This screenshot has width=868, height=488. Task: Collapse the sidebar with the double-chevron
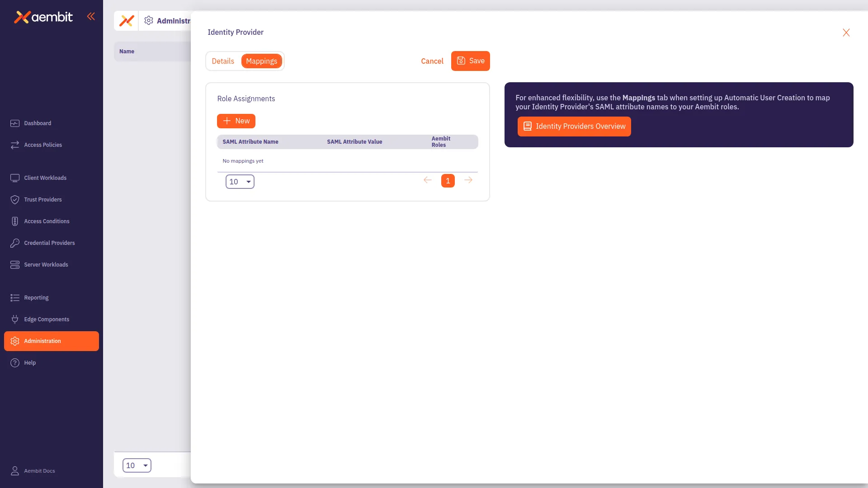point(91,16)
